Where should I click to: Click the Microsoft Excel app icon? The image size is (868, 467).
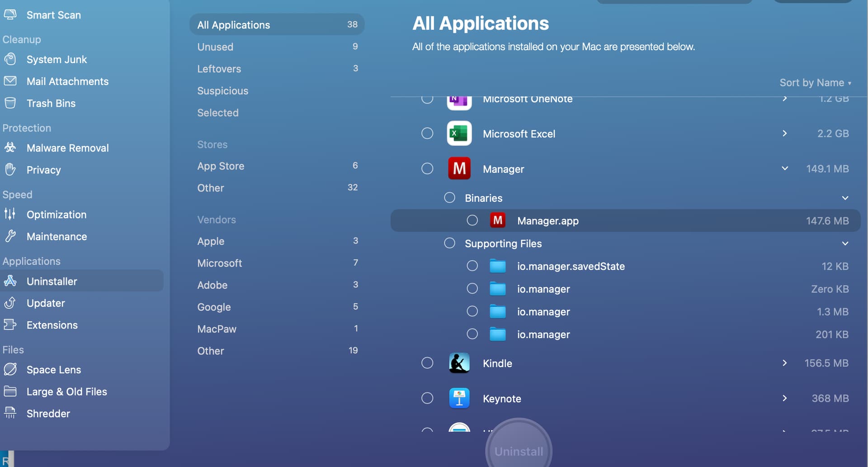[x=459, y=133]
